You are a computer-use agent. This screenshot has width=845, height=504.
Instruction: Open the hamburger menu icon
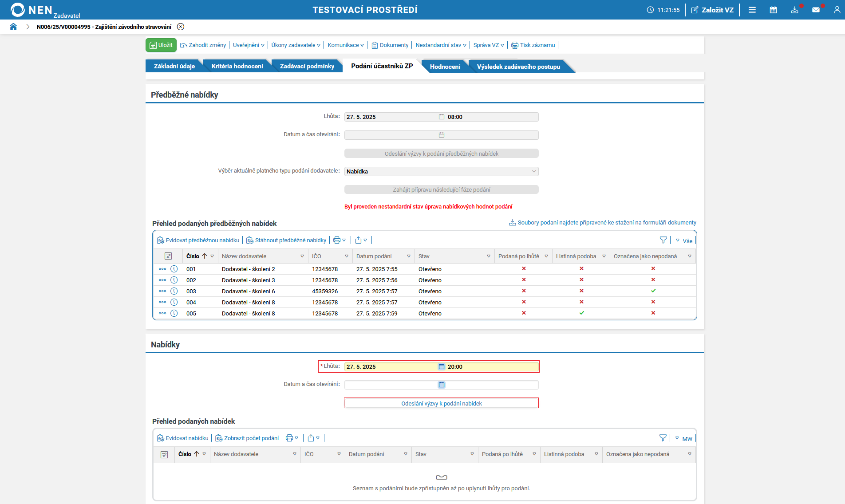point(752,10)
